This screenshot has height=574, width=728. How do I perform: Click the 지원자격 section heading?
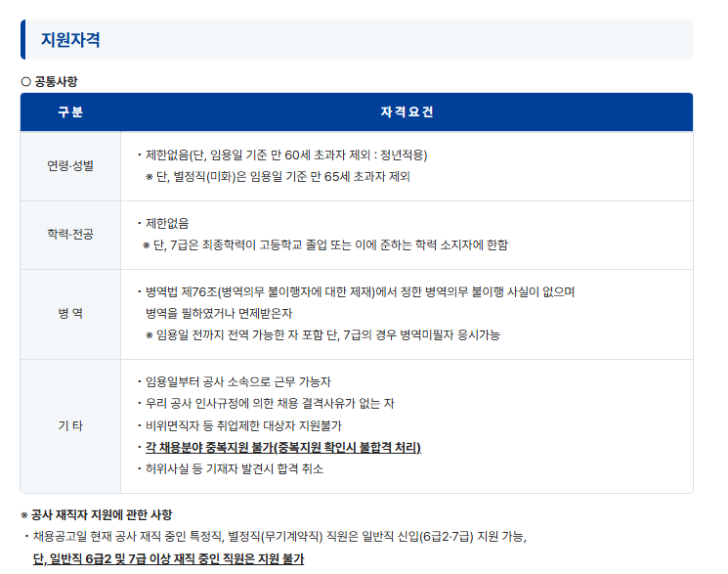[70, 40]
